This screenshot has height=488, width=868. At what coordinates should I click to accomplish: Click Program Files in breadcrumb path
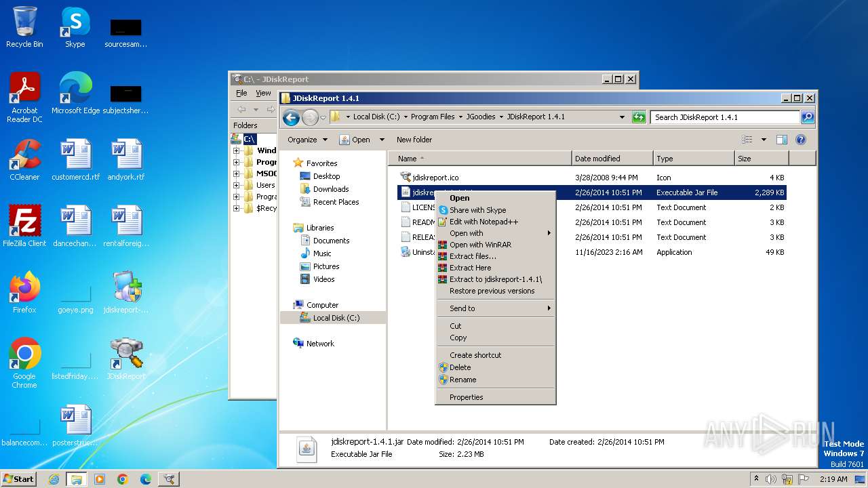(433, 117)
